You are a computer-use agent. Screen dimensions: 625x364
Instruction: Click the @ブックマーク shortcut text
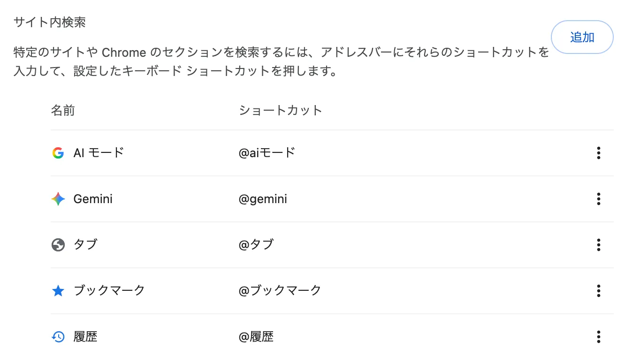tap(280, 290)
